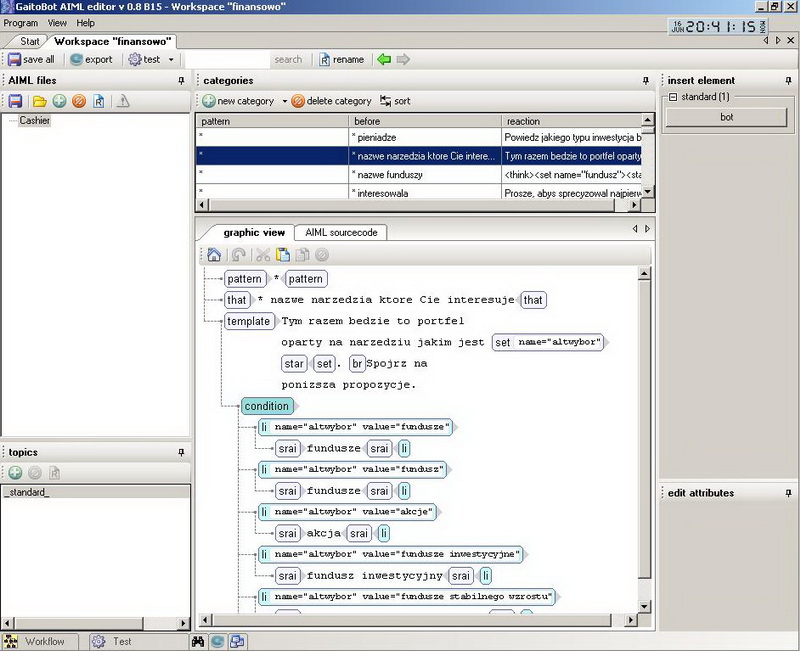Select the condition element node
Viewport: 800px width, 651px height.
point(267,406)
